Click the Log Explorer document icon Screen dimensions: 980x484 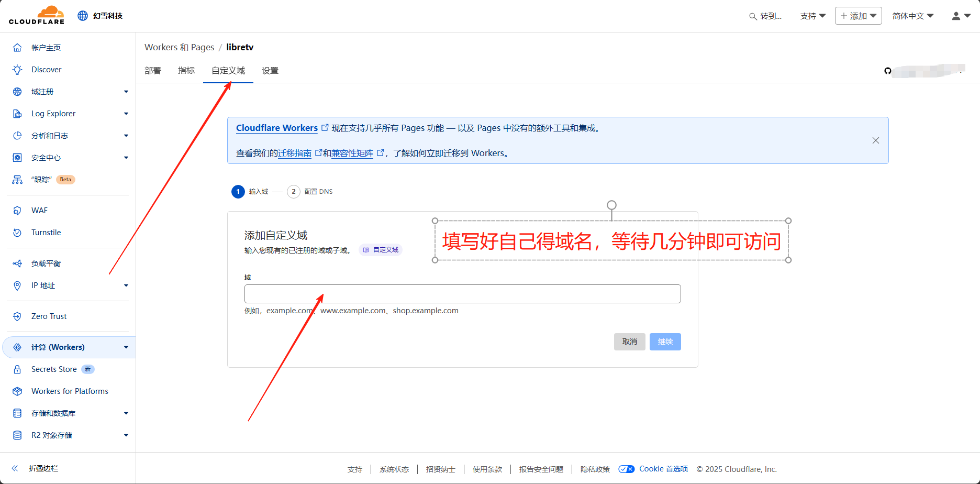click(17, 114)
